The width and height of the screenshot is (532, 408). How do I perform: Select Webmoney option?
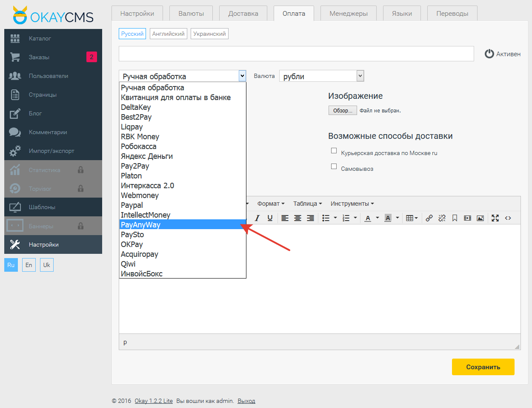click(183, 195)
